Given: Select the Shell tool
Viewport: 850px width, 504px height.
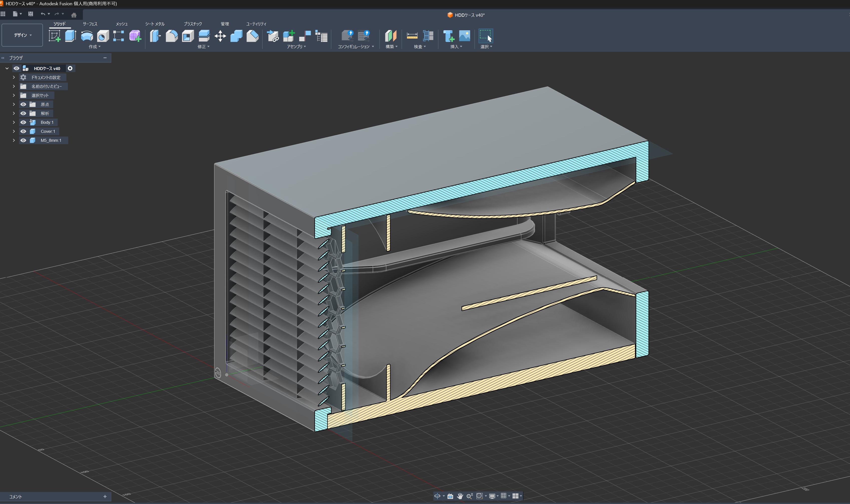Looking at the screenshot, I should pos(188,36).
